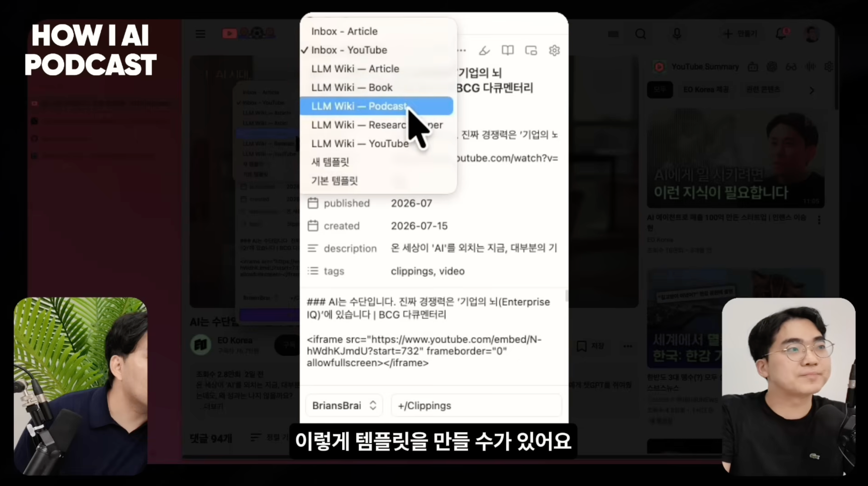Viewport: 868px width, 486px height.
Task: Select the 'EO Korea 제공' chip
Action: (x=706, y=90)
